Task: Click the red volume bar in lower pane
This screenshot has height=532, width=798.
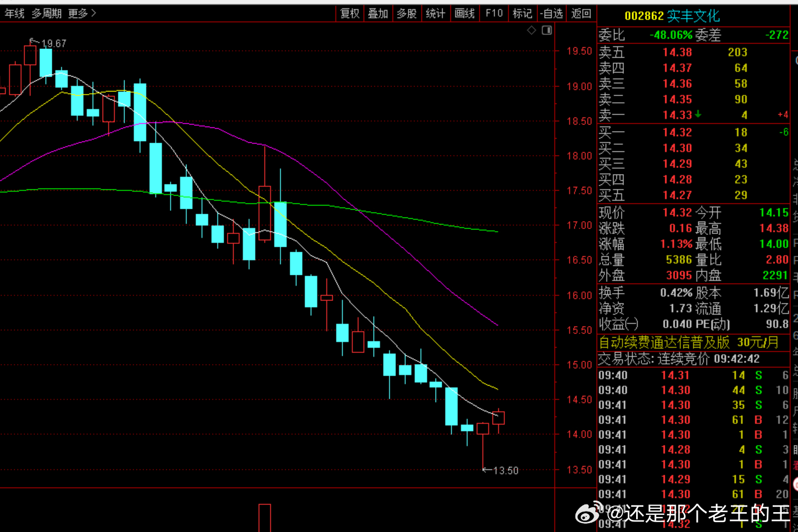Action: click(x=264, y=518)
